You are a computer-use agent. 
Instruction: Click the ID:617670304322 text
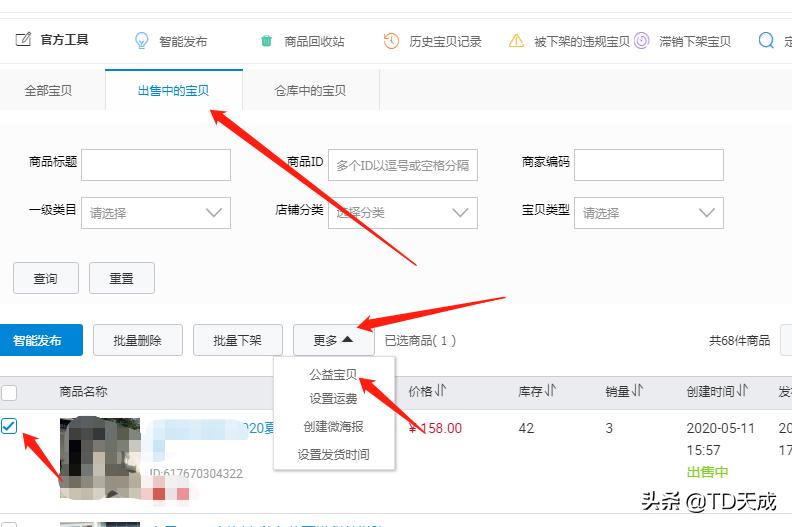pos(196,473)
